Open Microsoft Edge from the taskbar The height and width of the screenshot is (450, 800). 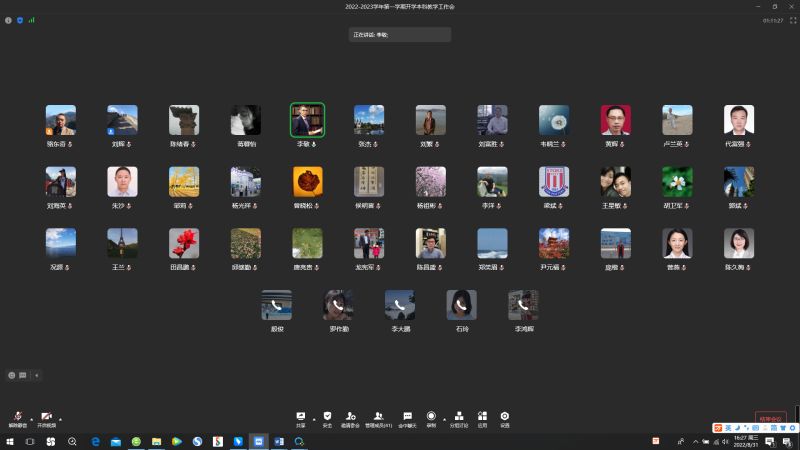coord(96,441)
